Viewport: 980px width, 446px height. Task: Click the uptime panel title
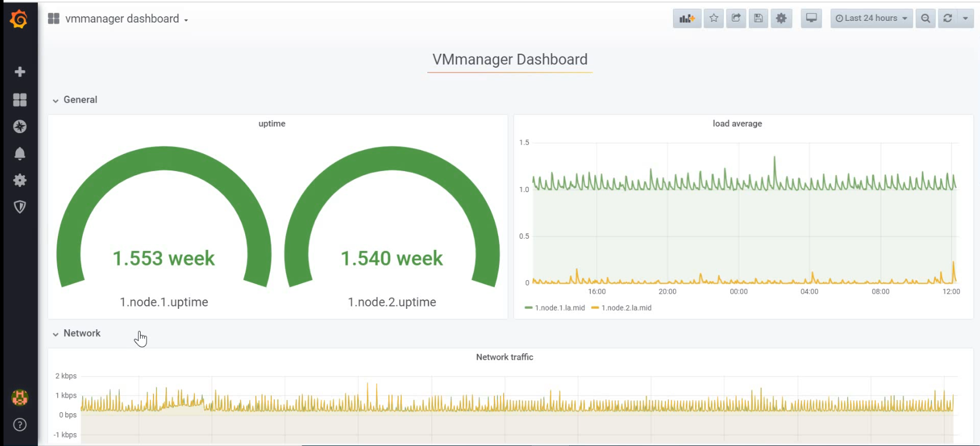pyautogui.click(x=272, y=124)
